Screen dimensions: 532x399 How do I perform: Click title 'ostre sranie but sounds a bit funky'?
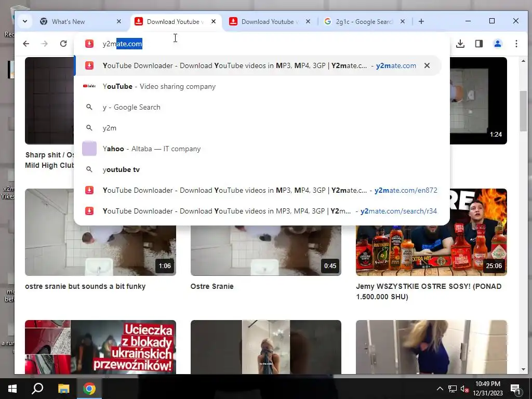coord(85,286)
